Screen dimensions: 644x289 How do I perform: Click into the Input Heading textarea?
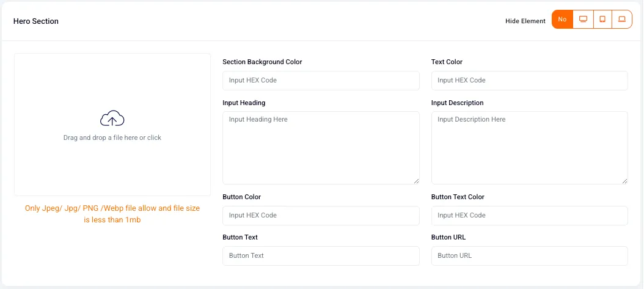point(321,148)
